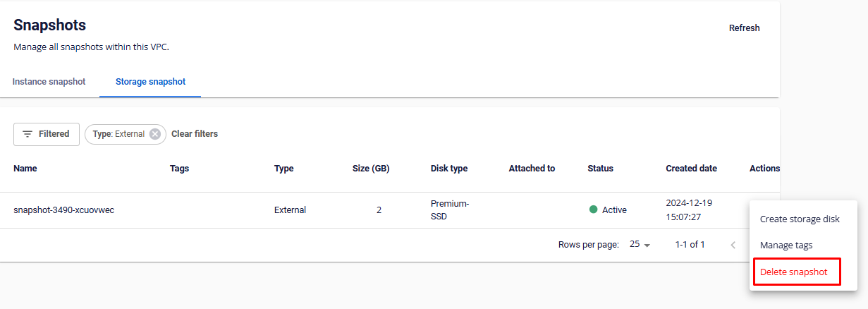Click the filter lines icon

[27, 134]
